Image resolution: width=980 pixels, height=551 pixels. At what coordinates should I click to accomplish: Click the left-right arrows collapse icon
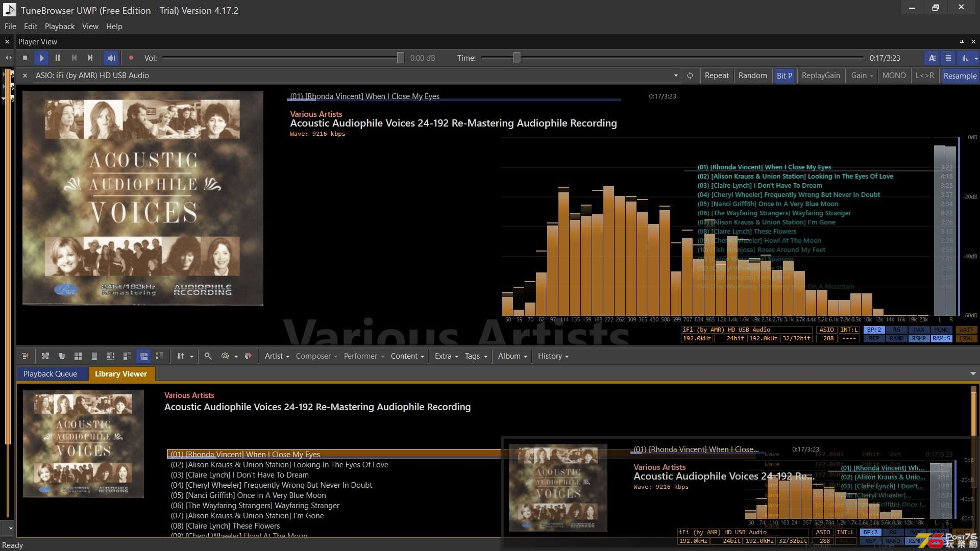8,58
